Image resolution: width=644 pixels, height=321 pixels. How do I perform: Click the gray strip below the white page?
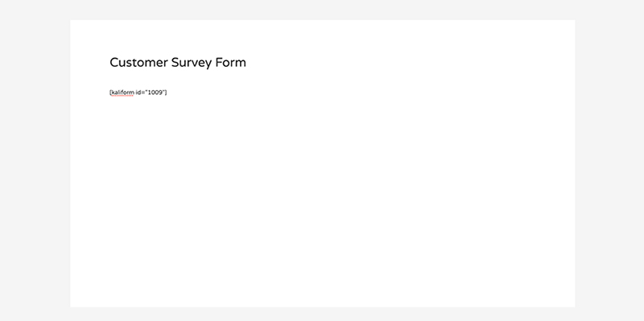coord(323,314)
